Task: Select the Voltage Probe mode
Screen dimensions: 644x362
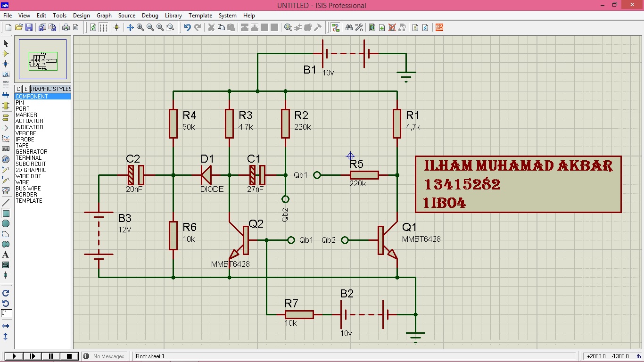Action: pyautogui.click(x=6, y=170)
